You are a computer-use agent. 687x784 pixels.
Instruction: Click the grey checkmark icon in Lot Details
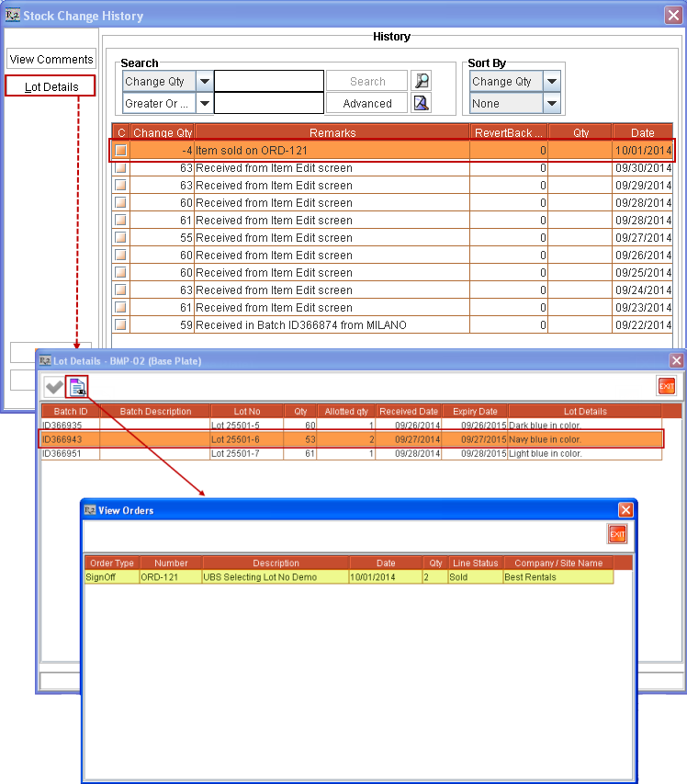[x=54, y=387]
